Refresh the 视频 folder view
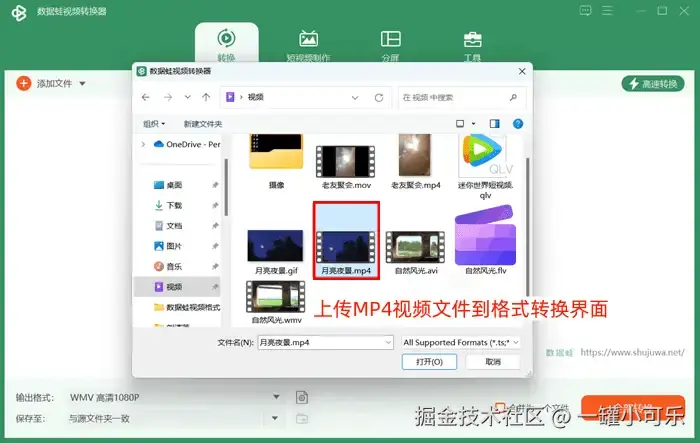Image resolution: width=700 pixels, height=443 pixels. [x=379, y=97]
